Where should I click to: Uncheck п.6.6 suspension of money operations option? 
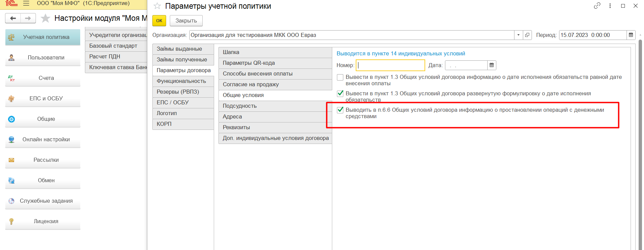click(x=340, y=110)
